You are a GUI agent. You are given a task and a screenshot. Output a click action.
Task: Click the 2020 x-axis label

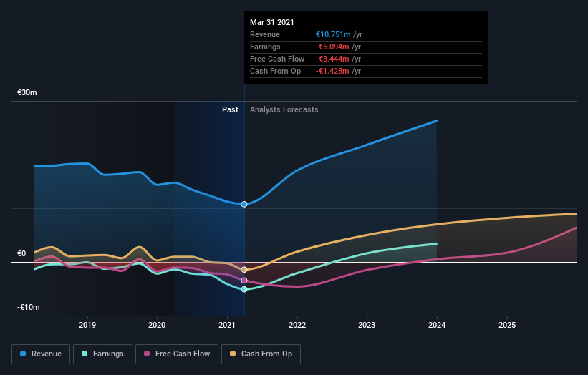pyautogui.click(x=157, y=325)
